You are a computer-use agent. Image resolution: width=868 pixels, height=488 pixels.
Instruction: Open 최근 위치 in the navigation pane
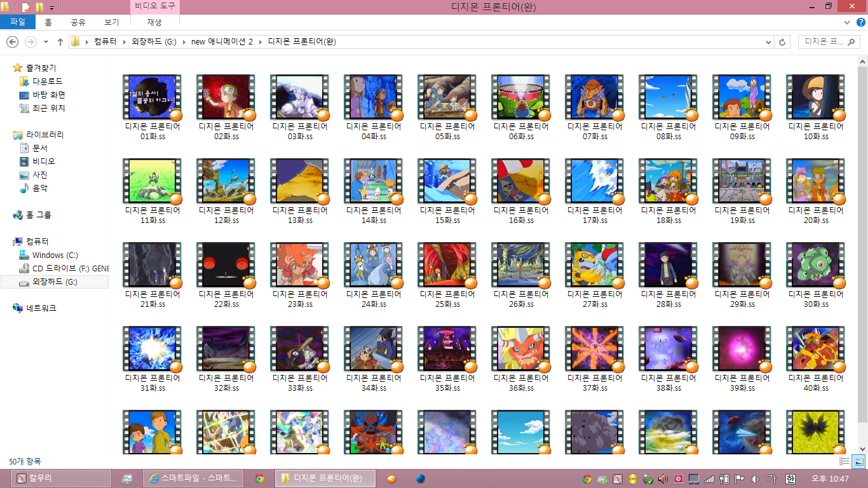48,108
